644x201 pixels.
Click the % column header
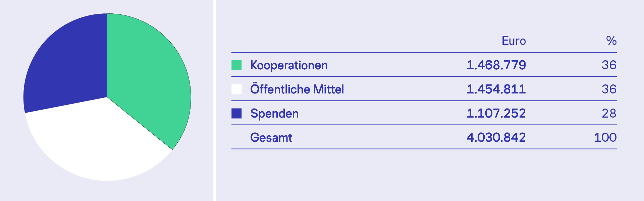(611, 41)
